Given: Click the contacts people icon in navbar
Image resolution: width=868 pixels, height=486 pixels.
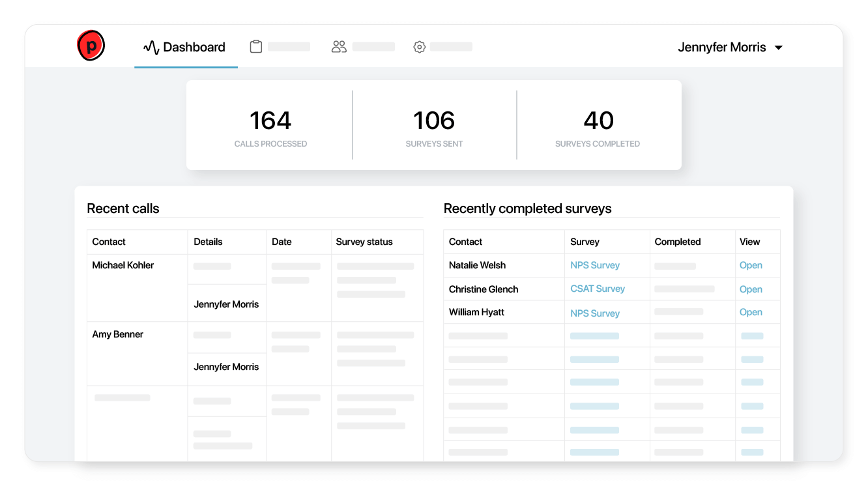Looking at the screenshot, I should 339,46.
